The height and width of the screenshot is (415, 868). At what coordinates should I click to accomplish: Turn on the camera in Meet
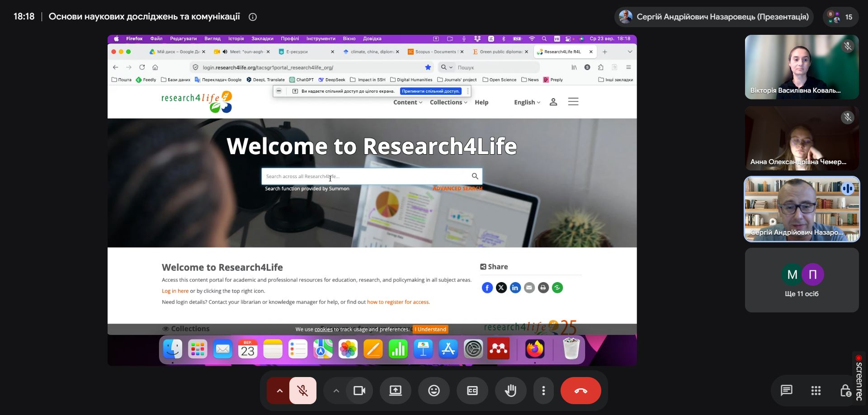[x=359, y=391]
